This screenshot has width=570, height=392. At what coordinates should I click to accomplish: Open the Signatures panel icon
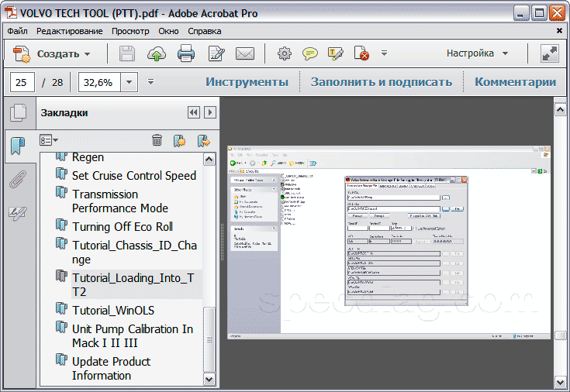click(17, 214)
